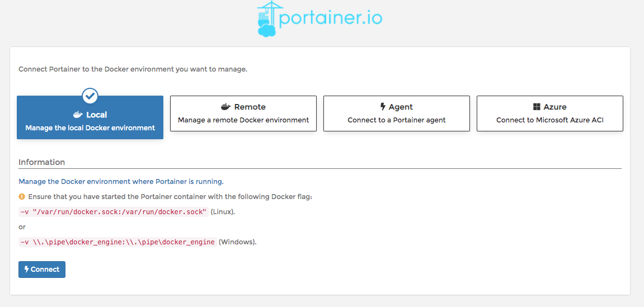Click the Windows logo icon beside Azure

(x=537, y=107)
